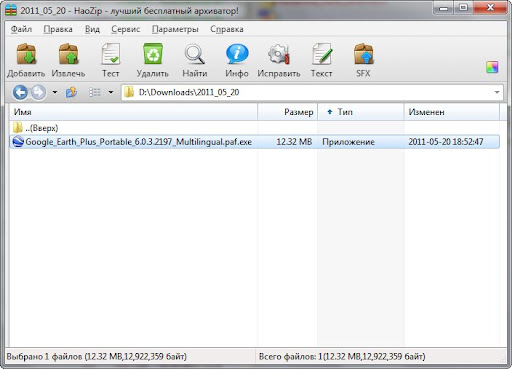This screenshot has height=369, width=512.
Task: Click the Приложение type cell
Action: coord(348,142)
